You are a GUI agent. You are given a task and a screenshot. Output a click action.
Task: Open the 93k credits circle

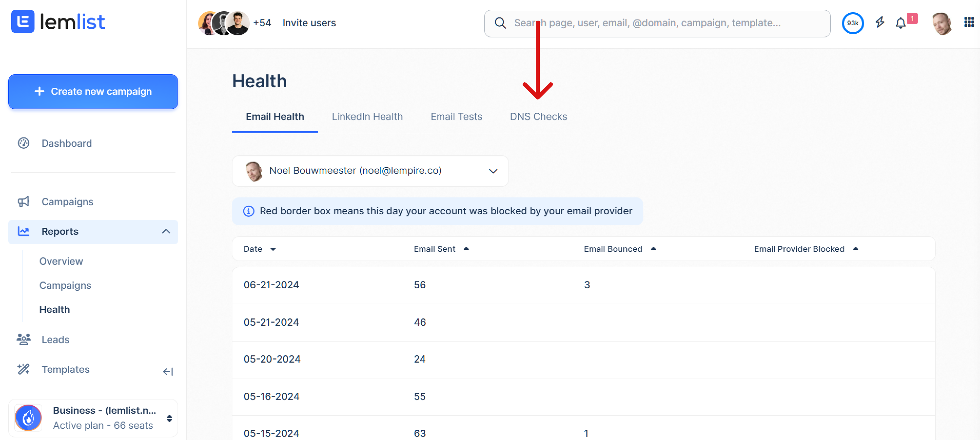click(x=852, y=23)
